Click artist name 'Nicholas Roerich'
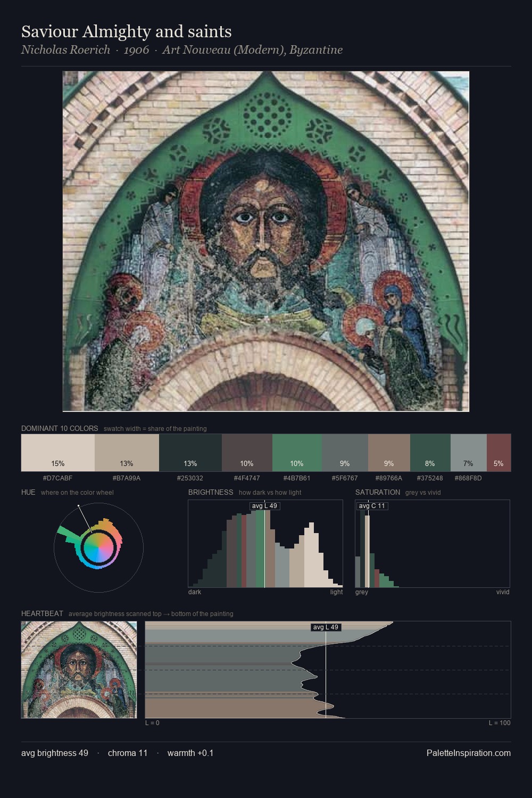The height and width of the screenshot is (798, 532). (65, 50)
